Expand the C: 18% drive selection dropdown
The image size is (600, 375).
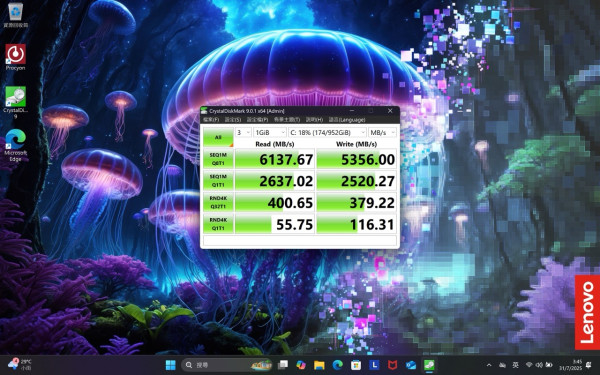tap(328, 132)
